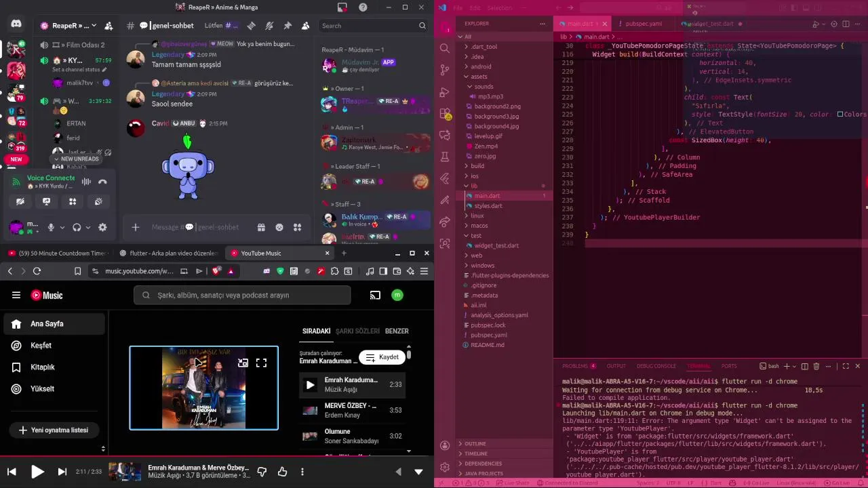The image size is (868, 488).
Task: Switch to 50 Minute Countdown Timer browser tab
Action: [x=57, y=253]
